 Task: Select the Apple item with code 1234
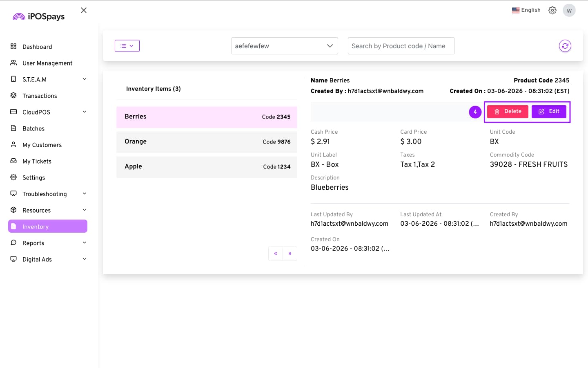pos(207,167)
